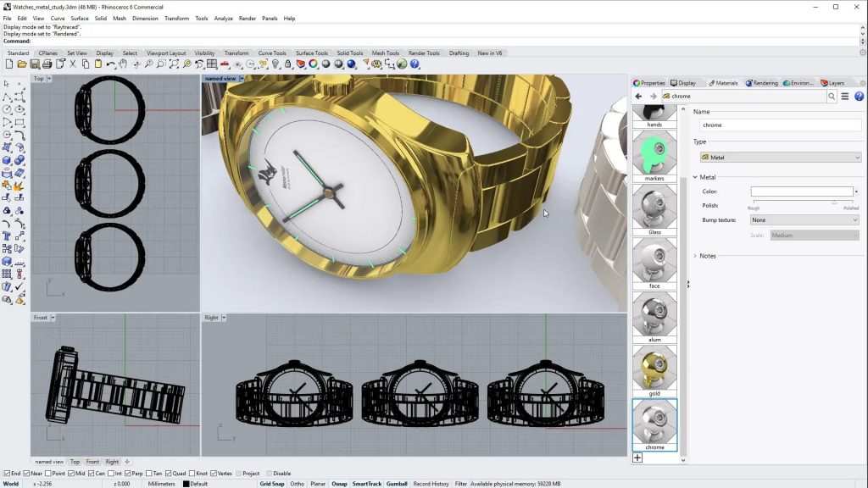
Task: Click the search magnifier in materials panel
Action: (x=832, y=97)
